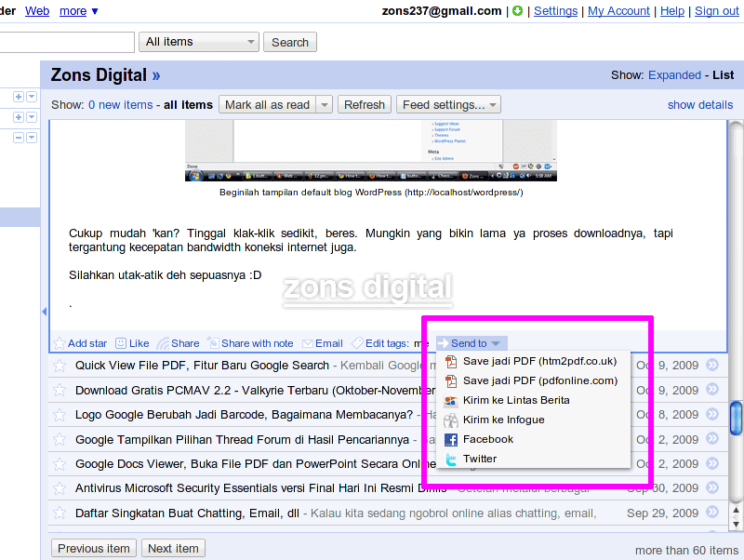Click the Refresh button
744x560 pixels.
[x=365, y=104]
